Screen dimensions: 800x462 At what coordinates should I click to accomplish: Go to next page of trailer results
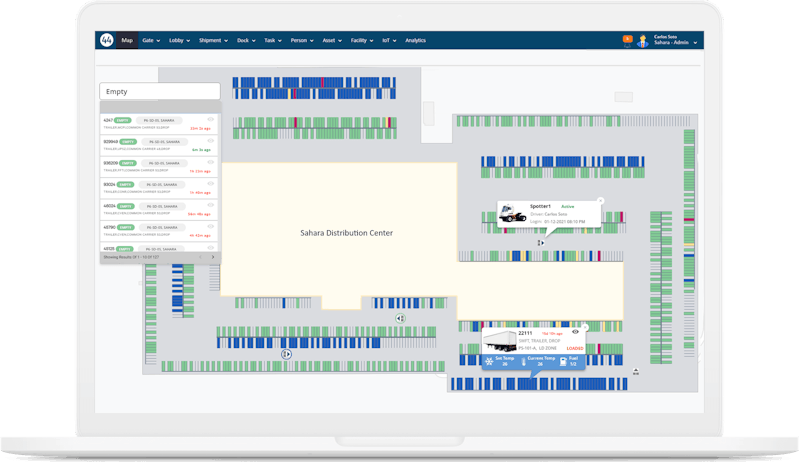[212, 257]
